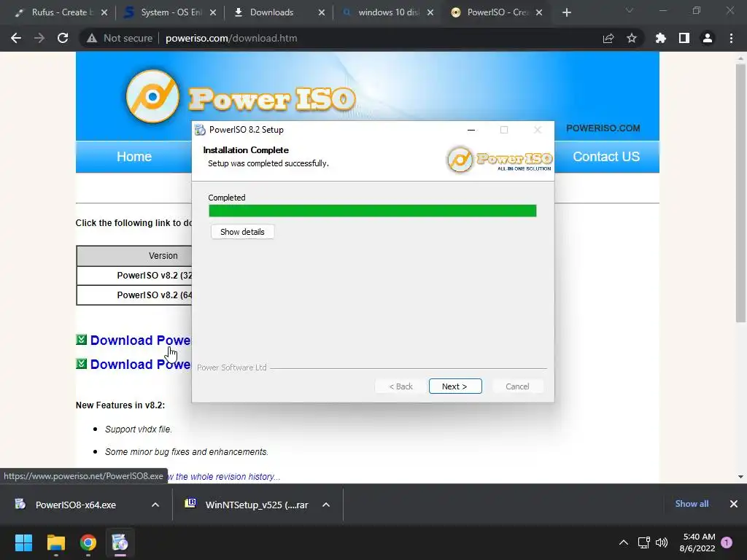Click Cancel in the PowerISO Setup dialog
747x560 pixels.
click(x=517, y=386)
